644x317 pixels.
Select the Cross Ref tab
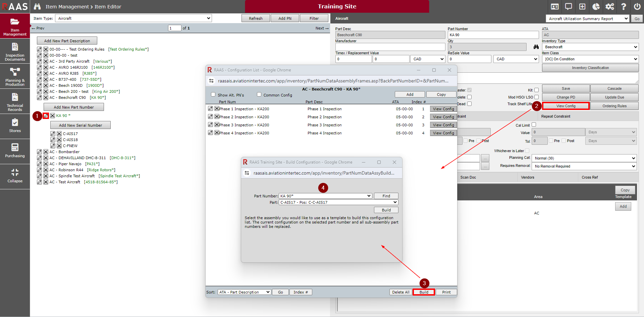click(x=590, y=177)
